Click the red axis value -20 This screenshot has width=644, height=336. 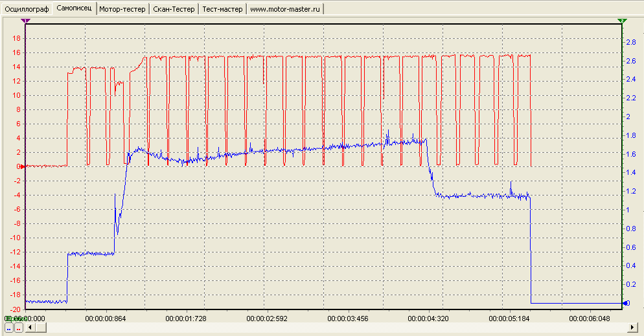[16, 309]
